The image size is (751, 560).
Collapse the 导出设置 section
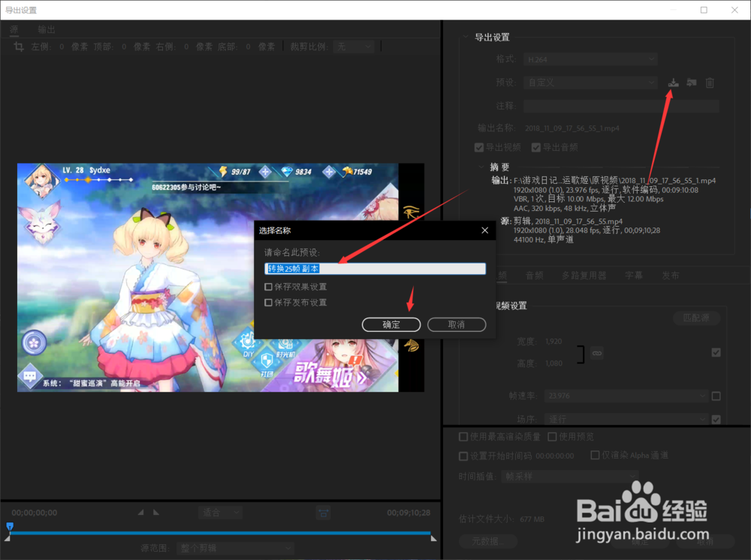[466, 37]
